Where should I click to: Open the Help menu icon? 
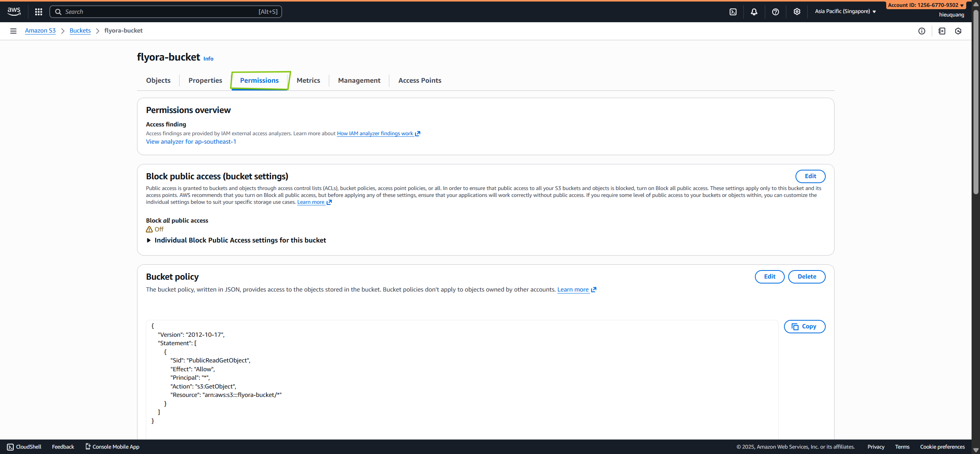point(775,11)
